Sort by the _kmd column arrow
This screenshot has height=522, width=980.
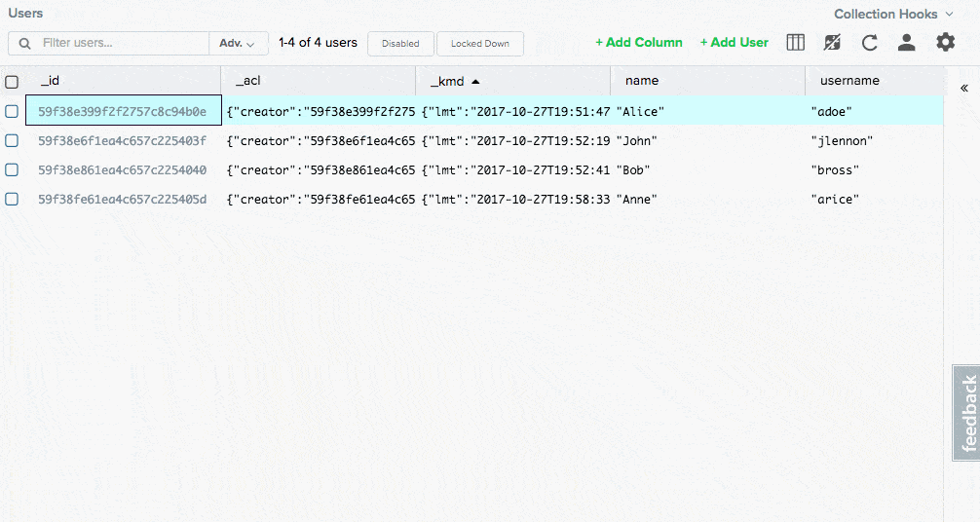click(475, 82)
